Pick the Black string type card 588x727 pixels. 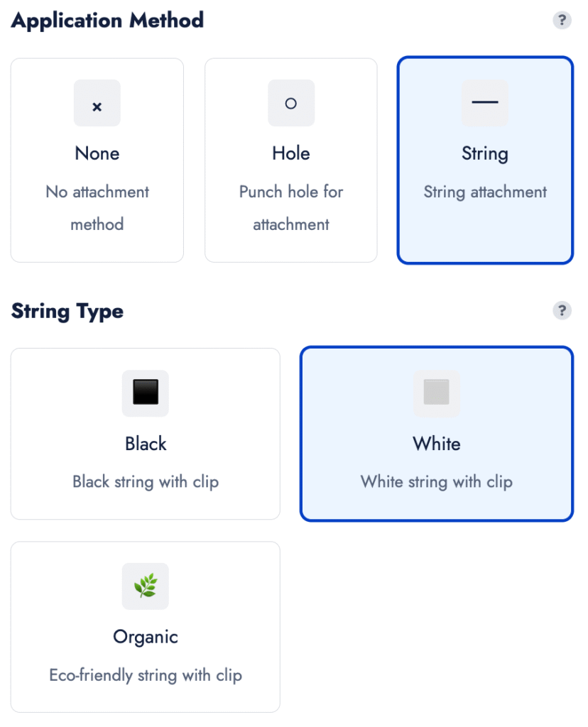pos(146,434)
